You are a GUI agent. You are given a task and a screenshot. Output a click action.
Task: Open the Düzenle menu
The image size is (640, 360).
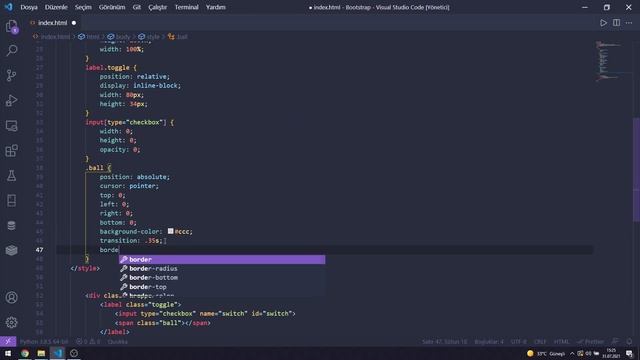56,7
